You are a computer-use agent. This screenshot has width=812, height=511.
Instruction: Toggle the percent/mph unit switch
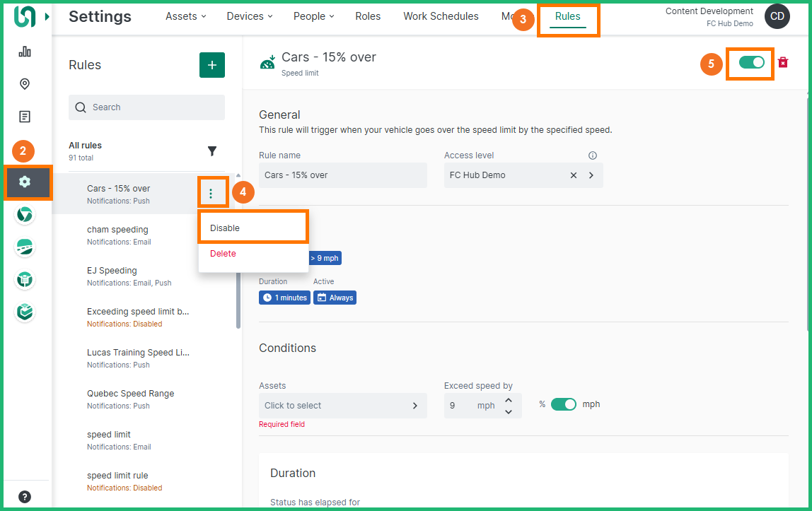564,404
